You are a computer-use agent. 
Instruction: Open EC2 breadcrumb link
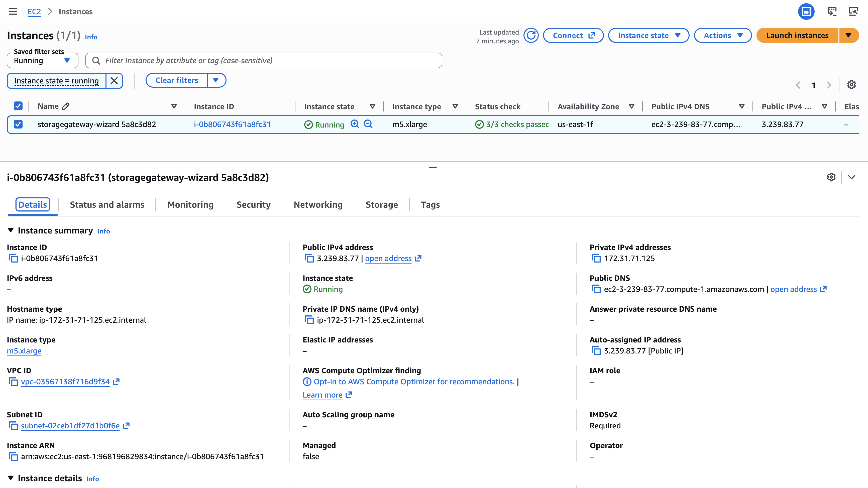pyautogui.click(x=34, y=12)
